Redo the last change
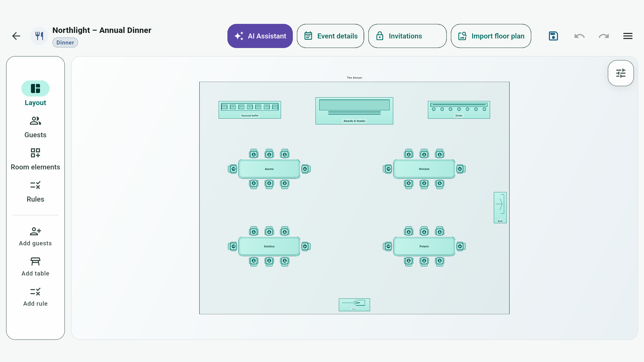Viewport: 644px width, 362px height. (603, 36)
